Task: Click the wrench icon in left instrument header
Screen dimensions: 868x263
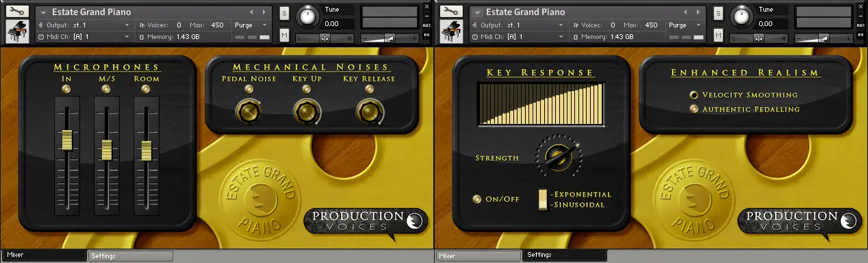Action: point(17,12)
